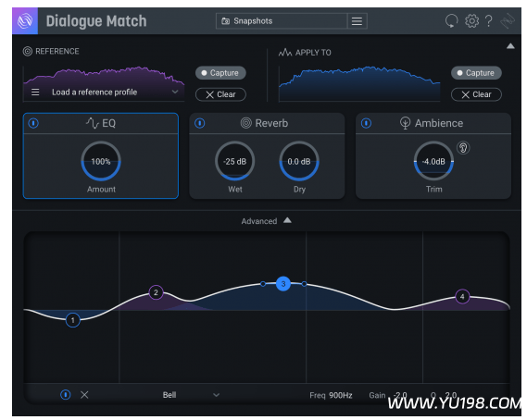Click the Reverb Dry 0.0 dB knob
The height and width of the screenshot is (420, 527).
pyautogui.click(x=299, y=162)
